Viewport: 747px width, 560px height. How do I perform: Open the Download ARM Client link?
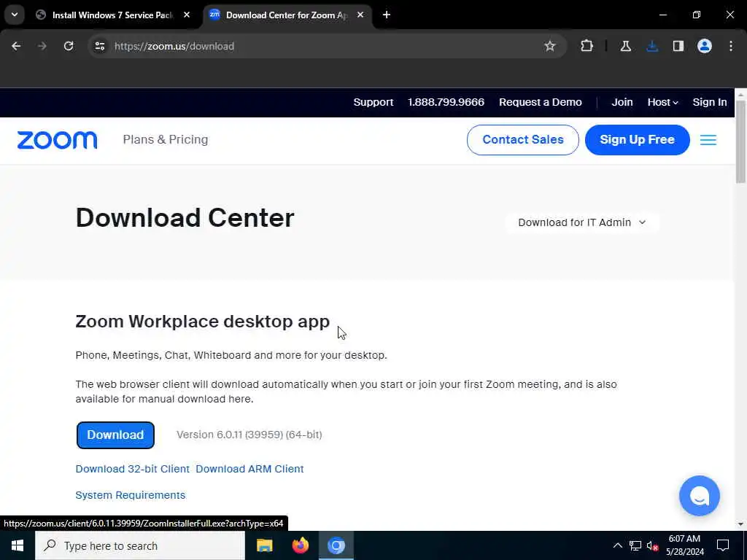click(249, 469)
